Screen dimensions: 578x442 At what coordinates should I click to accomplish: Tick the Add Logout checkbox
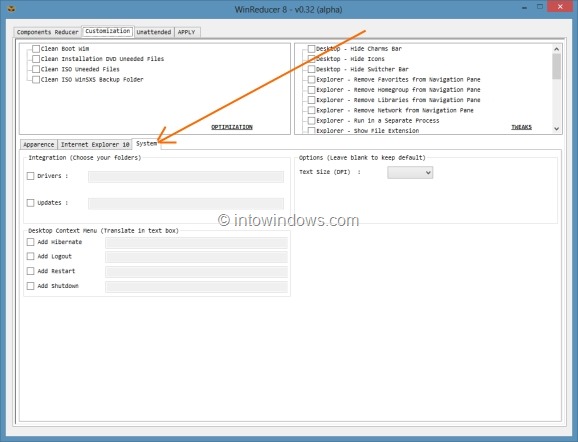pos(31,256)
